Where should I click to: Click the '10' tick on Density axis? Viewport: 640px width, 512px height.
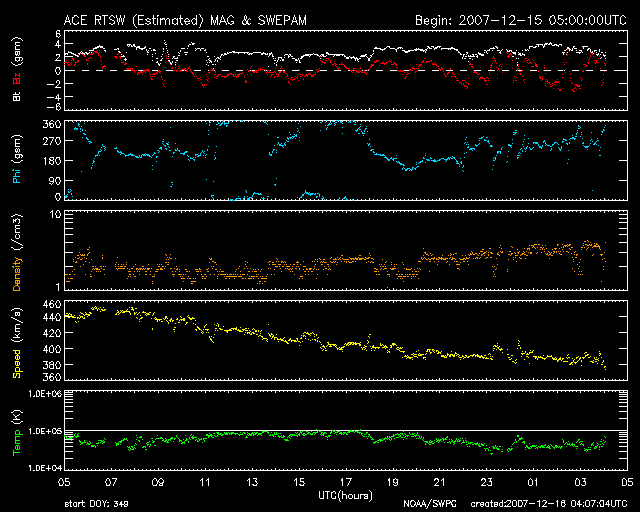click(56, 215)
